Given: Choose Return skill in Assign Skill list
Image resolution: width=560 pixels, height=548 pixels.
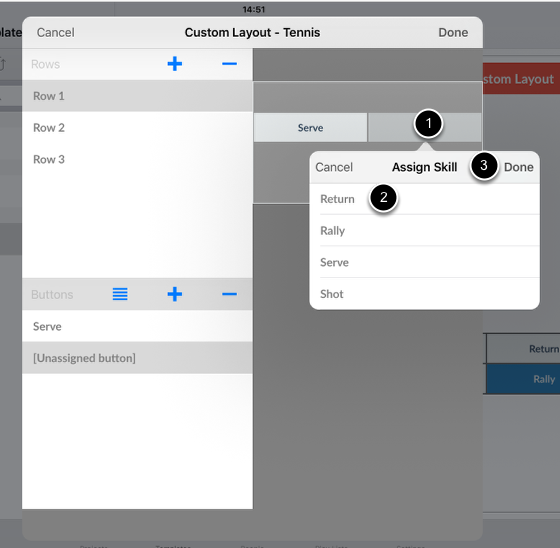Looking at the screenshot, I should tap(425, 199).
